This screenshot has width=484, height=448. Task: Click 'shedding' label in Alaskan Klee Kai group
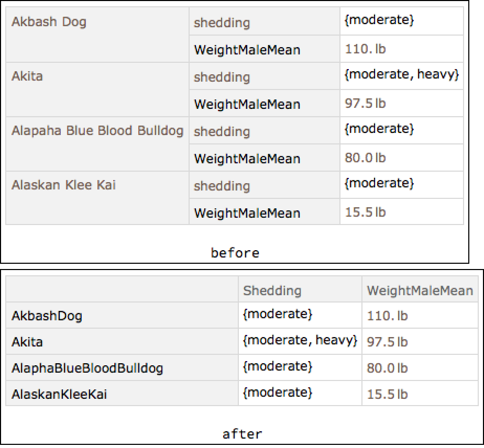[222, 186]
